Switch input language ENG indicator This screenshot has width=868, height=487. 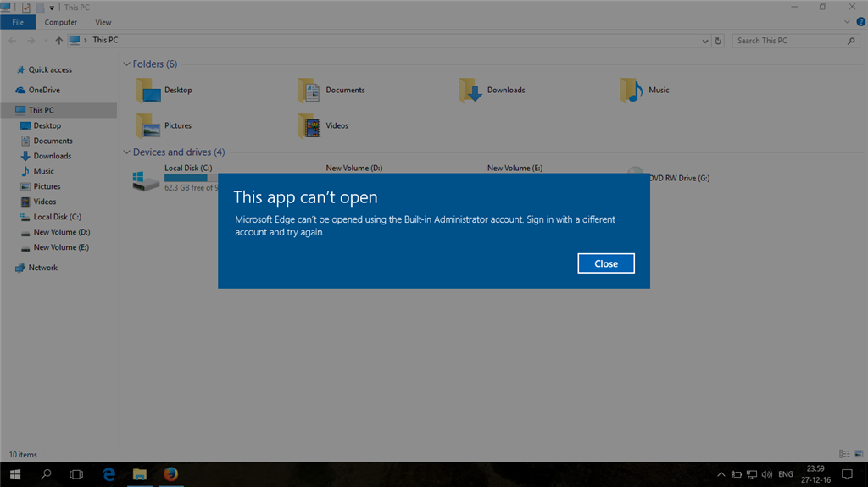pyautogui.click(x=785, y=474)
